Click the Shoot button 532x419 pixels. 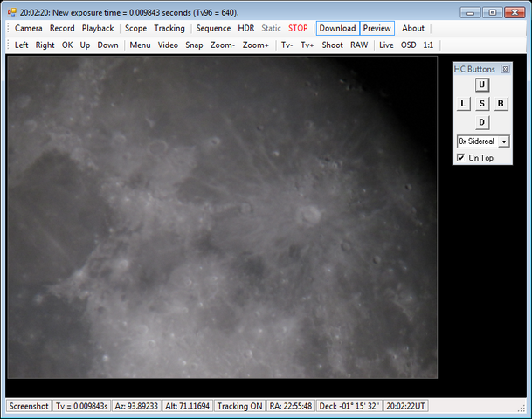coord(333,45)
